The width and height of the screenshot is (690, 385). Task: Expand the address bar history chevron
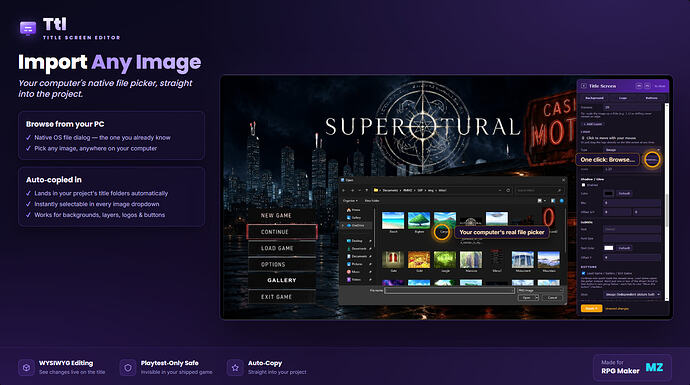[500, 190]
